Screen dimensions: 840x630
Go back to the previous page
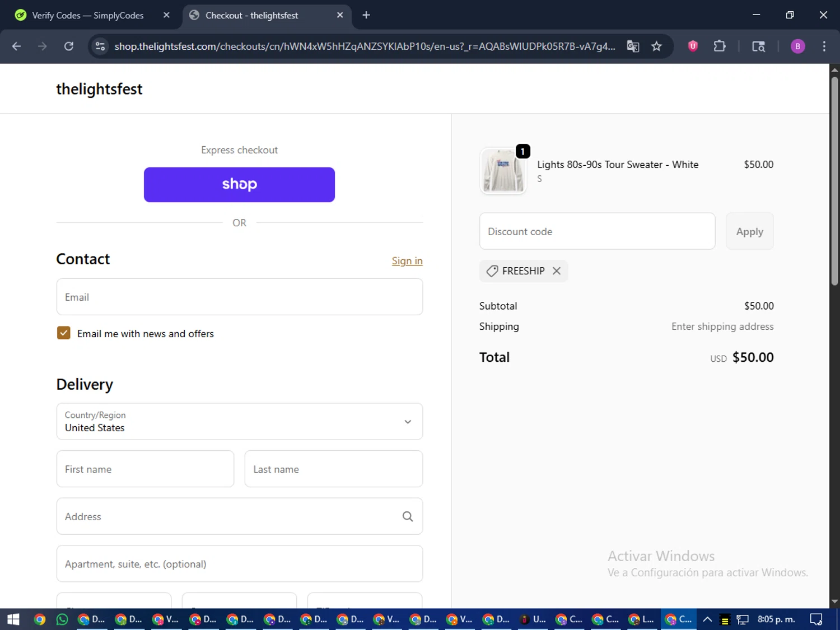pyautogui.click(x=16, y=46)
